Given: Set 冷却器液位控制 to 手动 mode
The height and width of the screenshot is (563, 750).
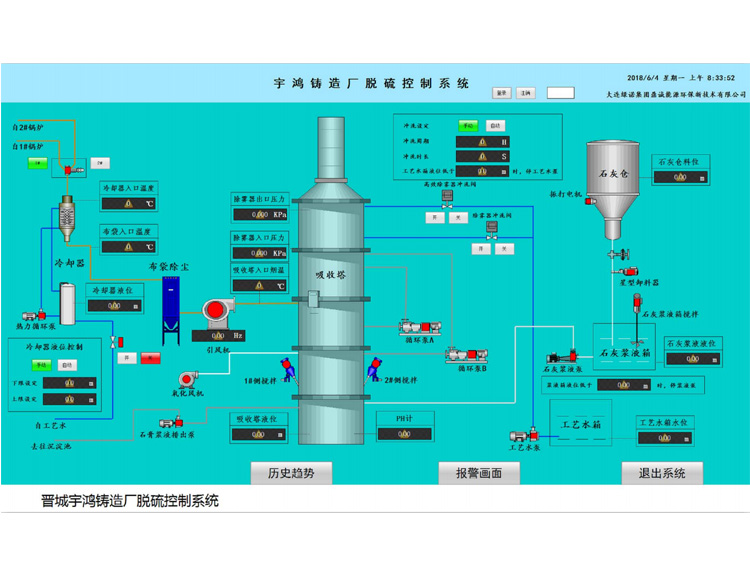Looking at the screenshot, I should pyautogui.click(x=41, y=365).
